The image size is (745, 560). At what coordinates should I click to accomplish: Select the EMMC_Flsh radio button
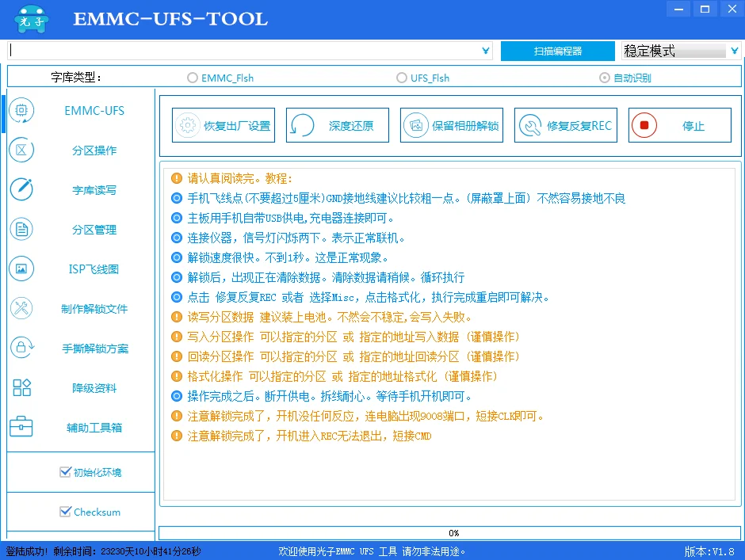click(x=192, y=78)
